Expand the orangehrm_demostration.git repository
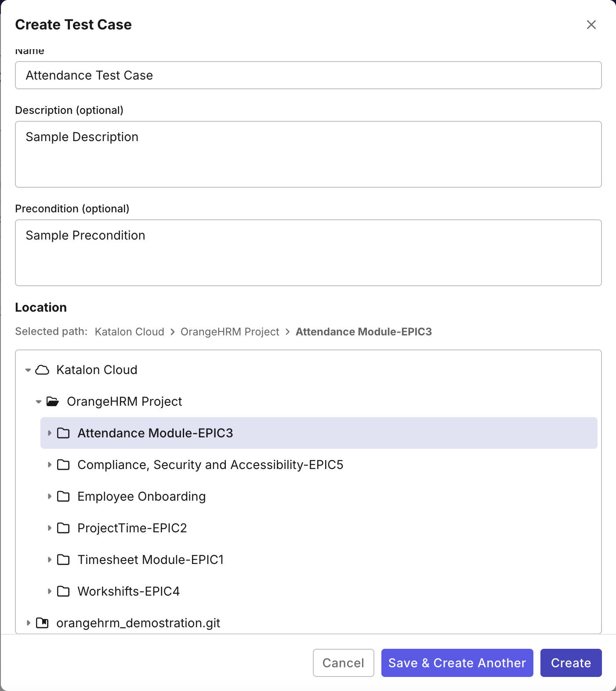 [x=28, y=623]
